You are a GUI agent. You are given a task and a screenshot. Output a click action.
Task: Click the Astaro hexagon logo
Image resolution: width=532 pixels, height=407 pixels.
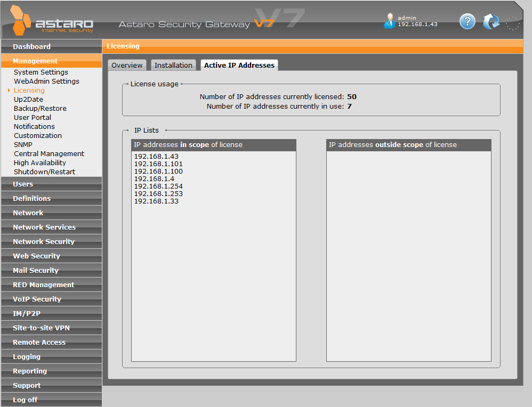(x=21, y=20)
